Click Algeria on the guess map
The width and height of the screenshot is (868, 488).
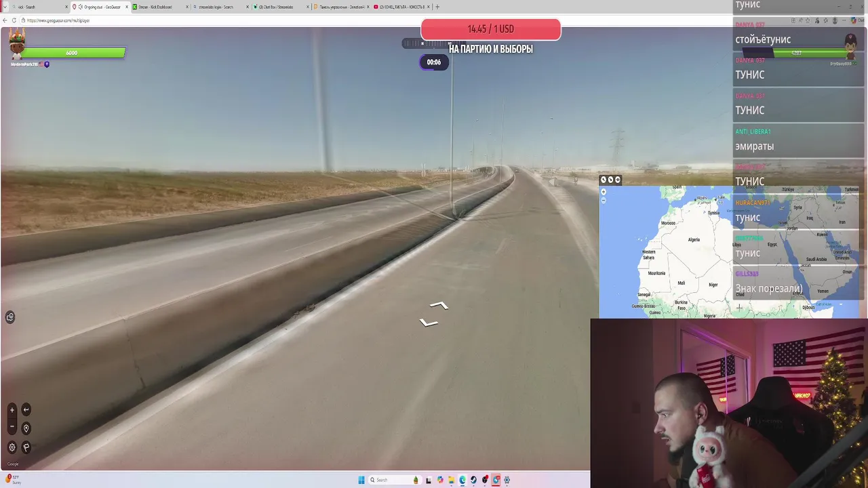pos(694,239)
